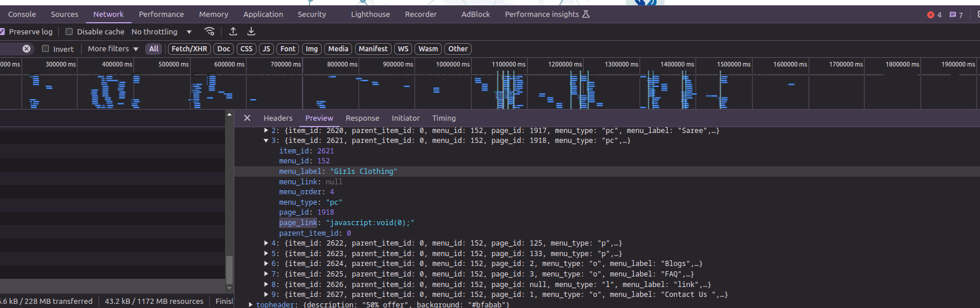This screenshot has width=980, height=308.
Task: Expand JSON item 9 Contact Us
Action: click(x=266, y=295)
